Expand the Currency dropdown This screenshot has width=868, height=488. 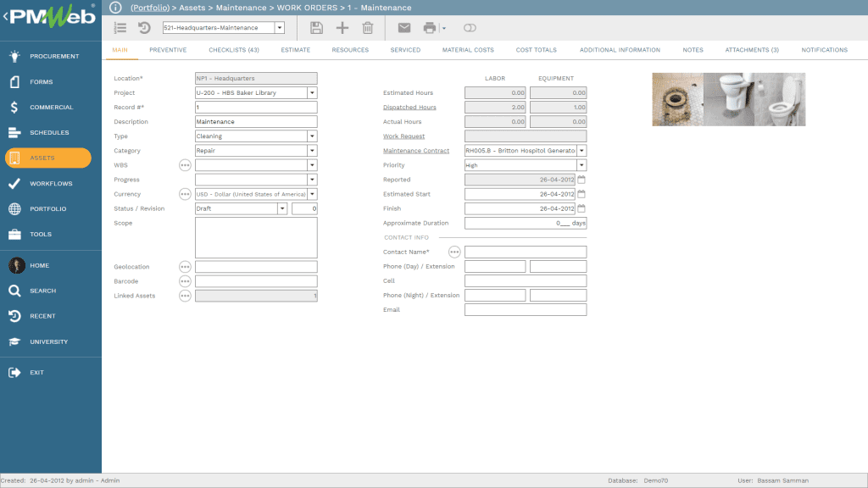[x=312, y=194]
